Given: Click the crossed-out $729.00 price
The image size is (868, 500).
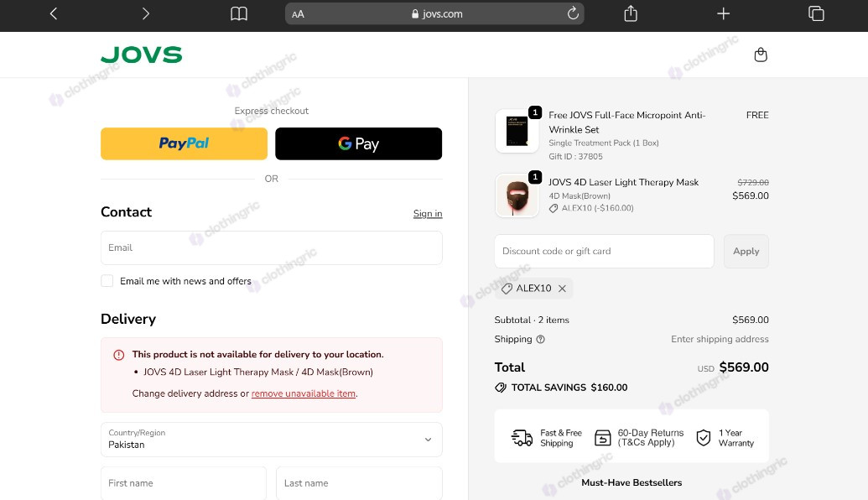Looking at the screenshot, I should click(x=753, y=182).
